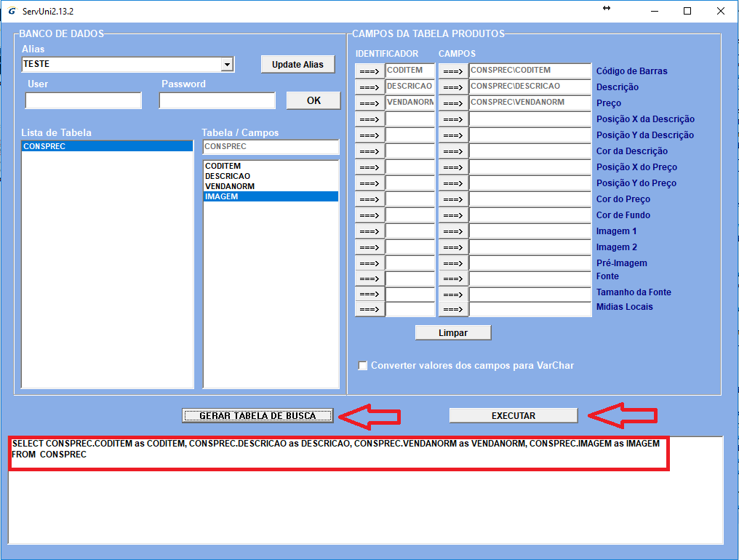
Task: Click campos arrow button for Descrição row
Action: click(453, 87)
